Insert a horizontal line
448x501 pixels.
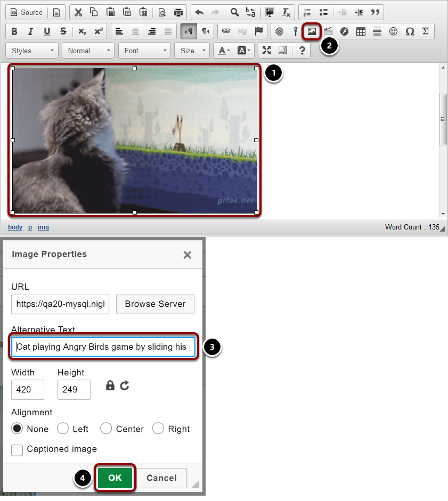377,31
